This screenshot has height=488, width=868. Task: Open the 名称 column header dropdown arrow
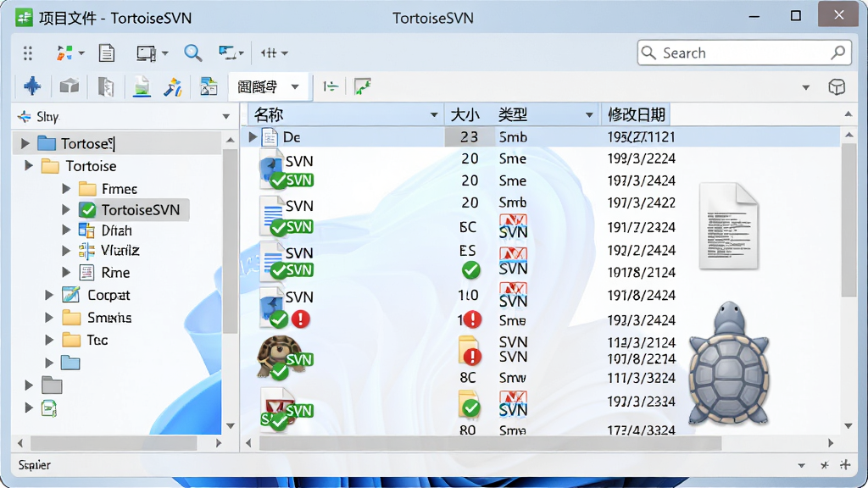(434, 115)
